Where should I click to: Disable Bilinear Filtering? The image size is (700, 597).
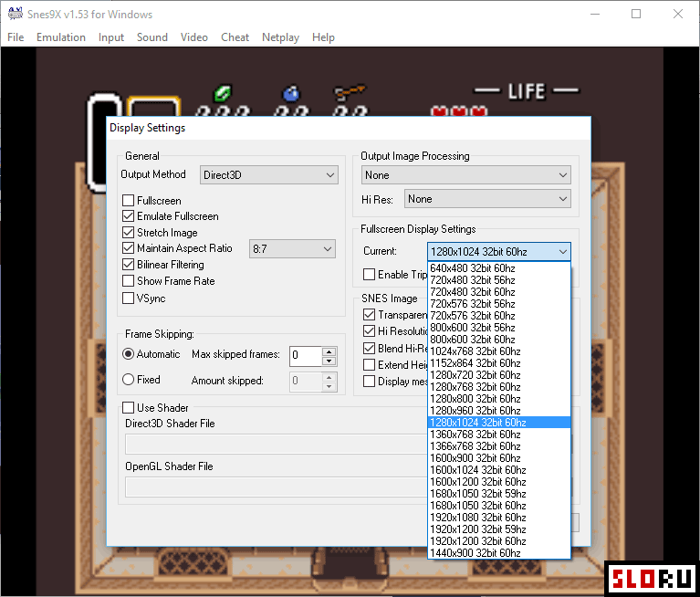(128, 265)
